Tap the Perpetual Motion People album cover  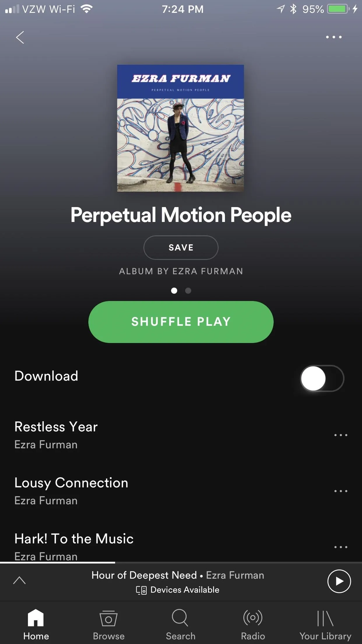[x=180, y=128]
